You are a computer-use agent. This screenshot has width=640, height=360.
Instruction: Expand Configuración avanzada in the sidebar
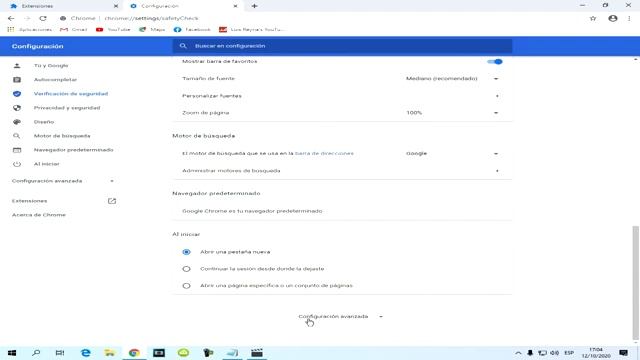(63, 181)
